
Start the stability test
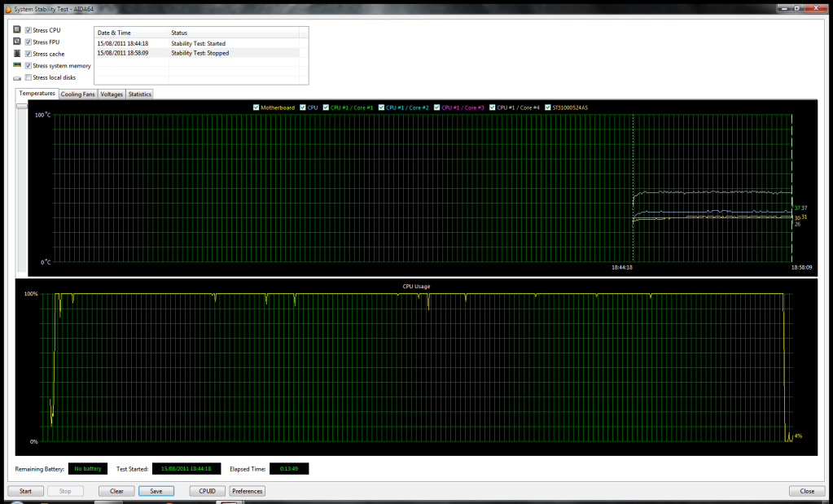click(25, 490)
